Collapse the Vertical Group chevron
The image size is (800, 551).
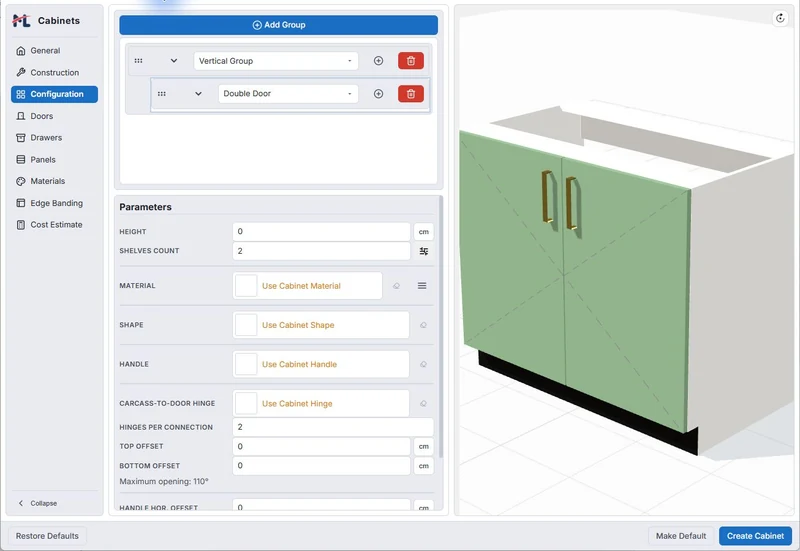click(173, 61)
